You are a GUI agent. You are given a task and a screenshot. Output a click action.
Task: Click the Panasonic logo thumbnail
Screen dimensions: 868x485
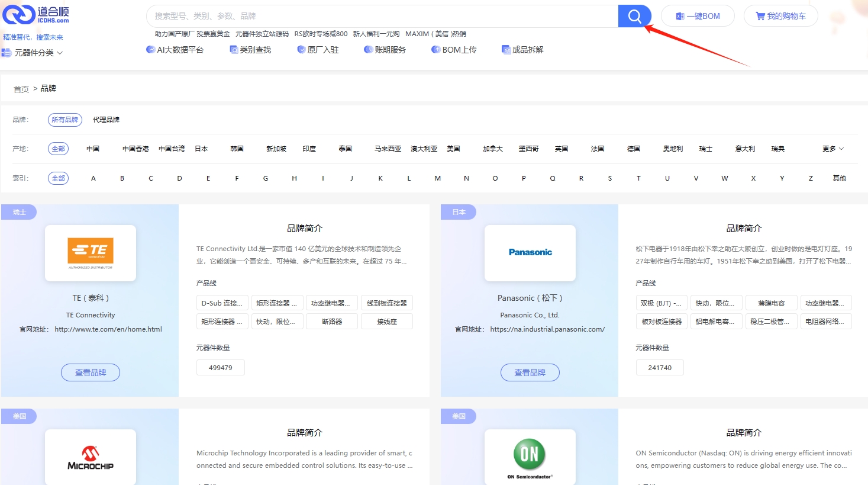point(530,253)
